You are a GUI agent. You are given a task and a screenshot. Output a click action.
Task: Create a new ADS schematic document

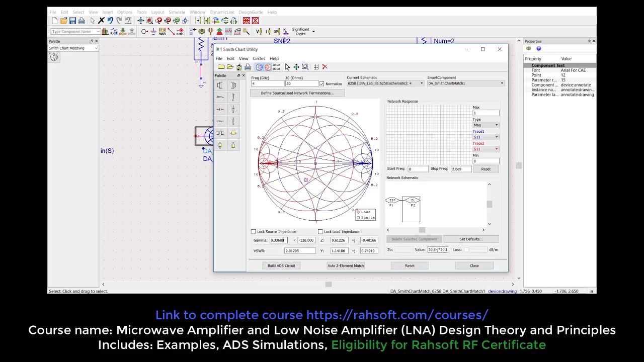(x=55, y=21)
